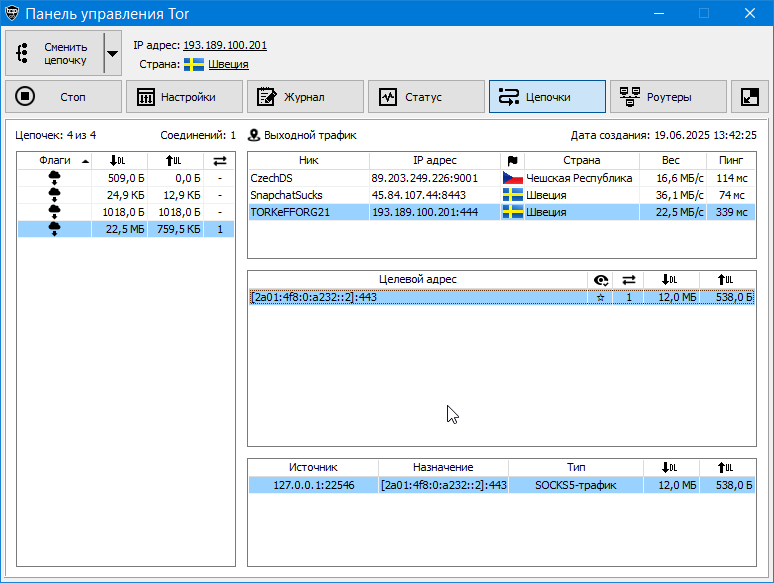This screenshot has height=583, width=774.
Task: Switch to the Журнал tab
Action: coord(305,97)
